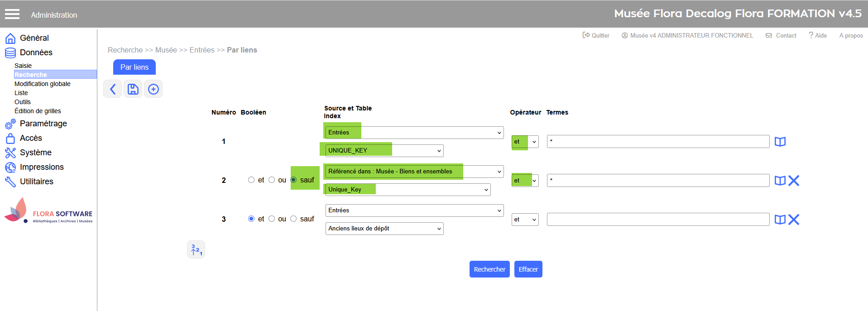Select 'et' radio button in row 2
The width and height of the screenshot is (868, 311).
point(251,180)
